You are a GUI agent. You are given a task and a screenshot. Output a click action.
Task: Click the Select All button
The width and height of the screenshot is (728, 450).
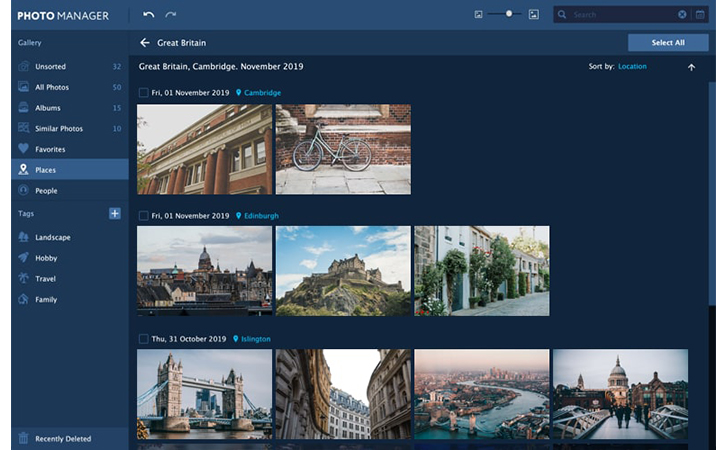point(668,43)
